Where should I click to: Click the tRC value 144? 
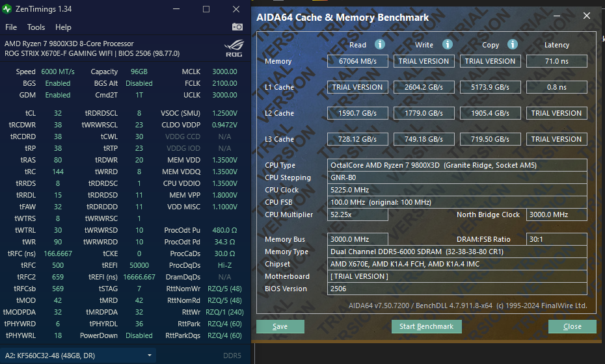(58, 172)
